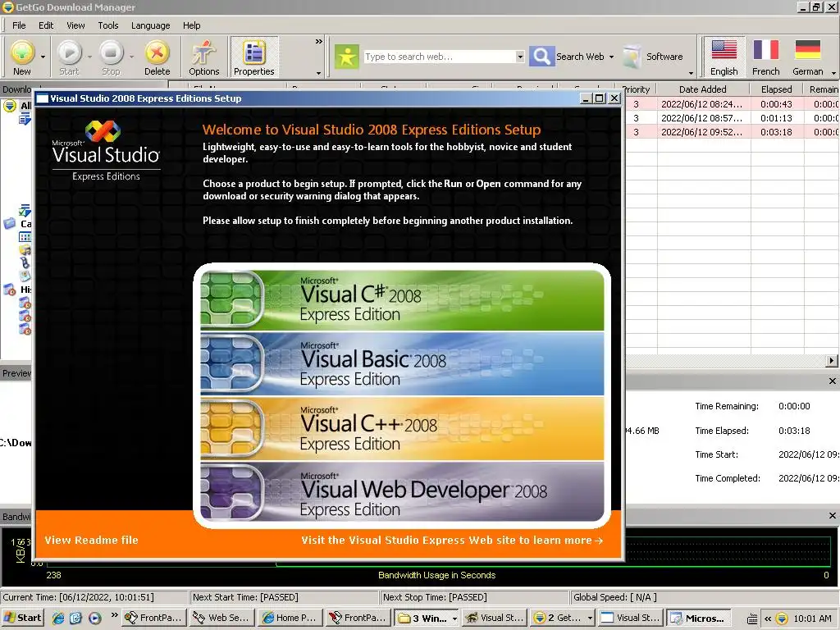Sort by the Elapsed column header
The height and width of the screenshot is (630, 840).
[x=776, y=89]
